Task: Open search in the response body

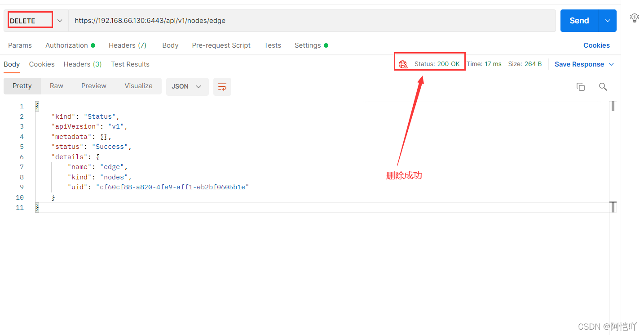Action: tap(603, 87)
